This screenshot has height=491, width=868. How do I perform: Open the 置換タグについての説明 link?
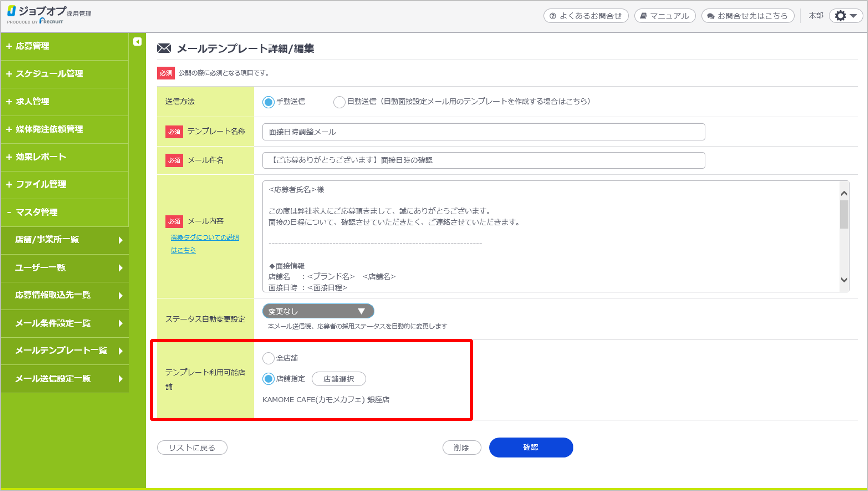(x=205, y=238)
